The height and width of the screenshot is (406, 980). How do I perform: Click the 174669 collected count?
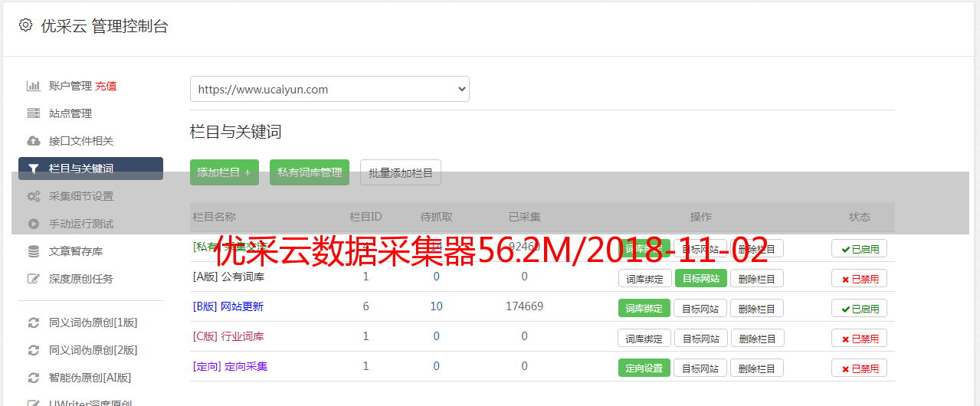point(524,306)
